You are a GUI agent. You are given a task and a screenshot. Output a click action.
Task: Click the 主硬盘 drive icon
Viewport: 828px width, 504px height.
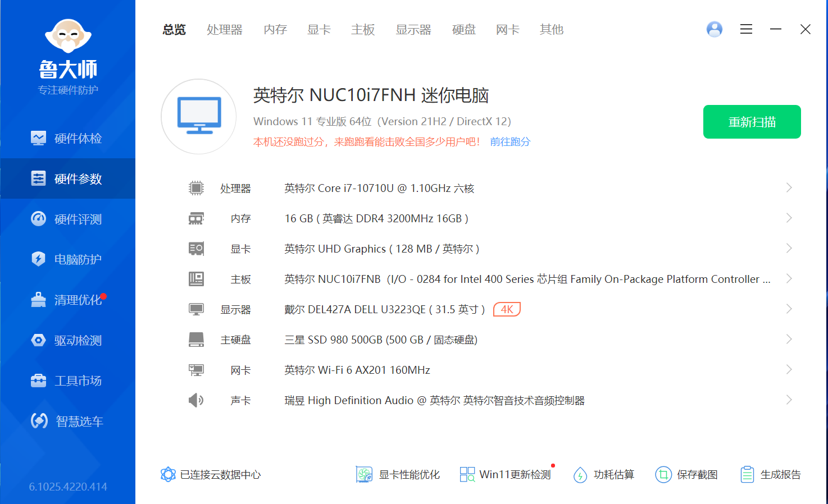click(x=196, y=340)
